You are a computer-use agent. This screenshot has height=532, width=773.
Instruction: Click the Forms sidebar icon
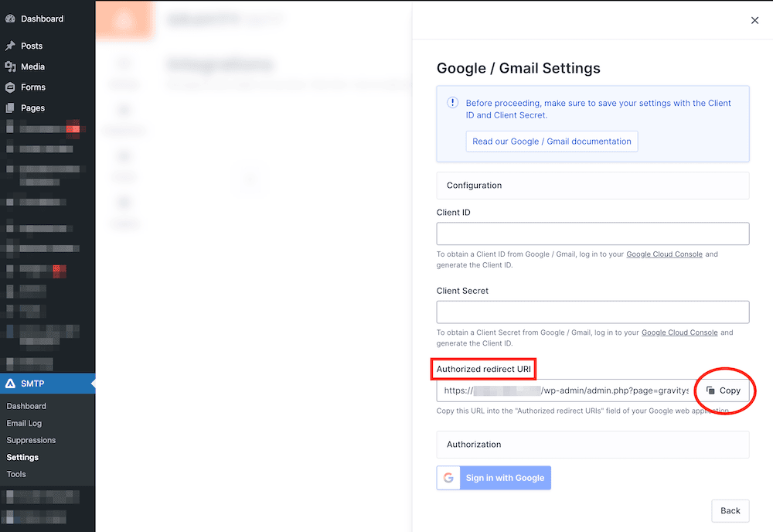(x=10, y=87)
